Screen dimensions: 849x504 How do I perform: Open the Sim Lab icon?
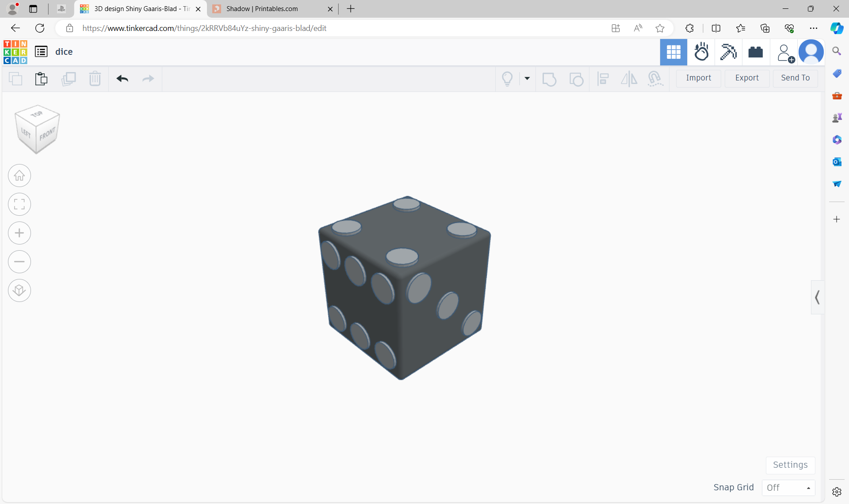pos(701,52)
